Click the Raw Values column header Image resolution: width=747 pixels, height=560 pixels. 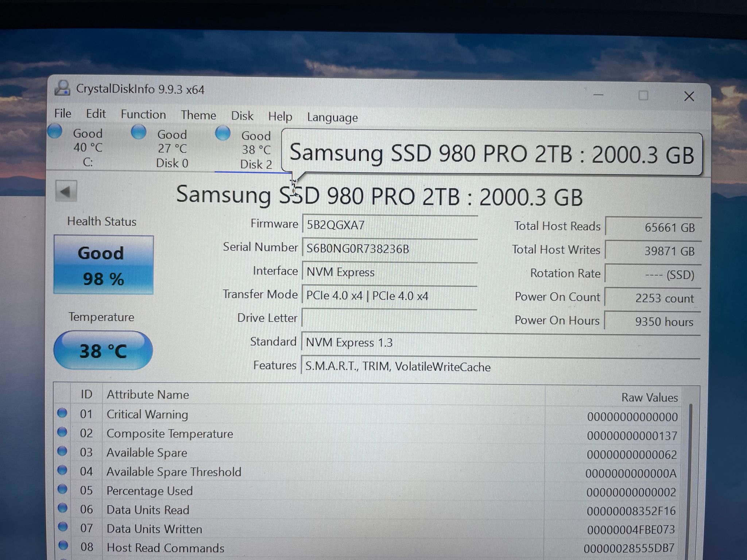pos(649,397)
